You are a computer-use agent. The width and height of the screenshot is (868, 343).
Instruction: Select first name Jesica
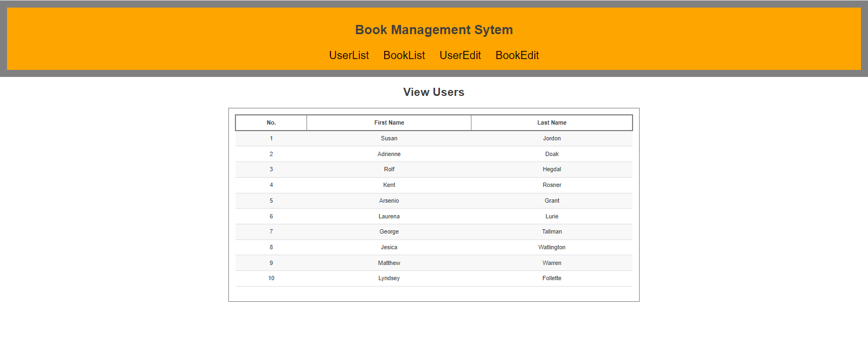click(389, 247)
